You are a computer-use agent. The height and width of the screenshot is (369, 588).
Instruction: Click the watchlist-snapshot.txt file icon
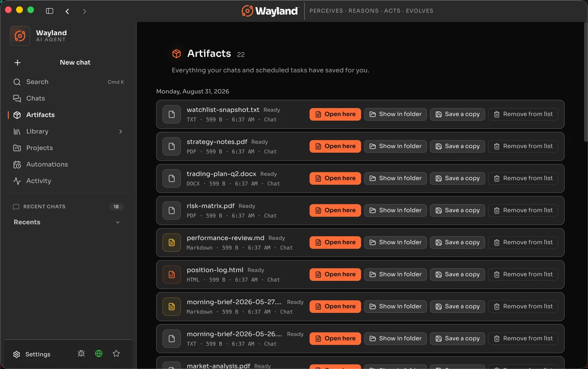click(x=171, y=114)
